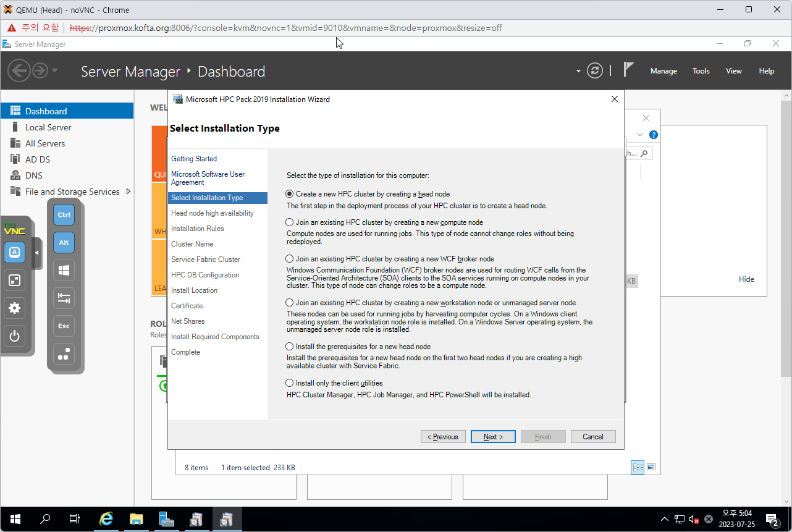The image size is (792, 532).
Task: Click the Server Manager refresh icon
Action: coord(594,70)
